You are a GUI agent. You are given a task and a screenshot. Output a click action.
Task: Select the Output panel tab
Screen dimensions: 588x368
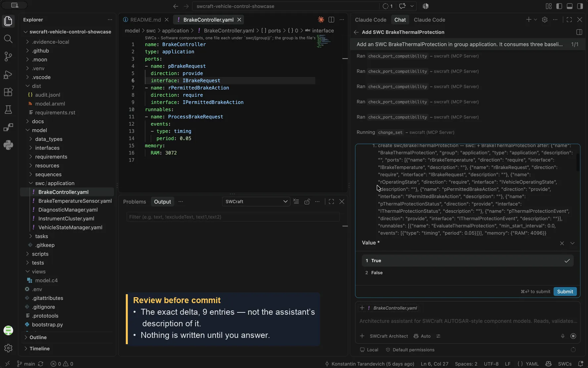163,202
